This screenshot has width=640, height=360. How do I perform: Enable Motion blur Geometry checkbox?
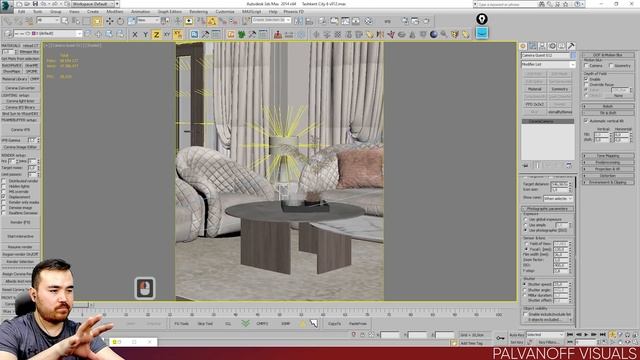click(611, 66)
